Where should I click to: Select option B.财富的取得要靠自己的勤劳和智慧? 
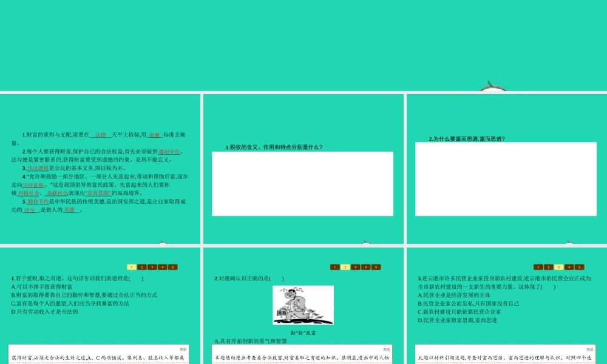point(84,295)
